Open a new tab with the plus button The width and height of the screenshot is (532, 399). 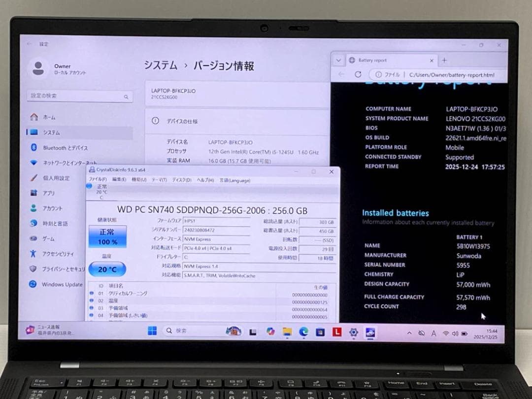(445, 60)
